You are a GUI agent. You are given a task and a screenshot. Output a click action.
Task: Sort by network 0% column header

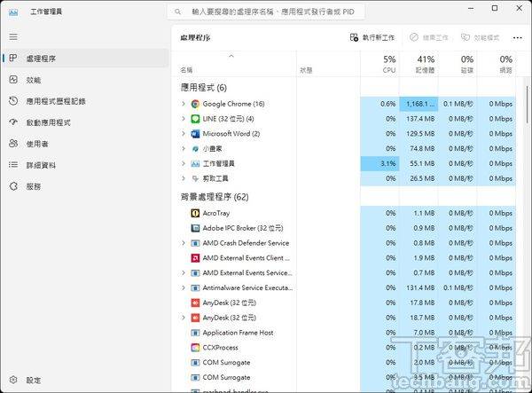pos(497,64)
